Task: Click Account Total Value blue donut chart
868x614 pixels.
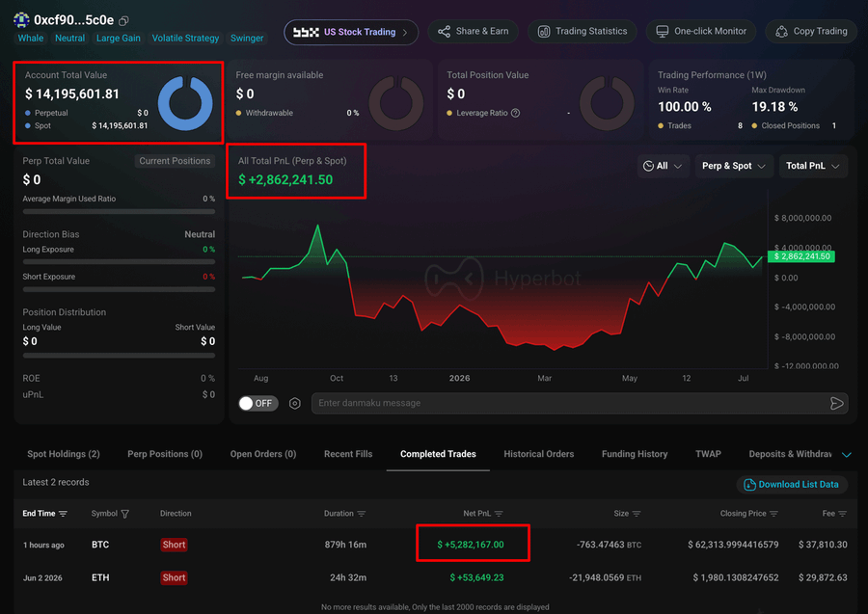Action: (x=185, y=103)
